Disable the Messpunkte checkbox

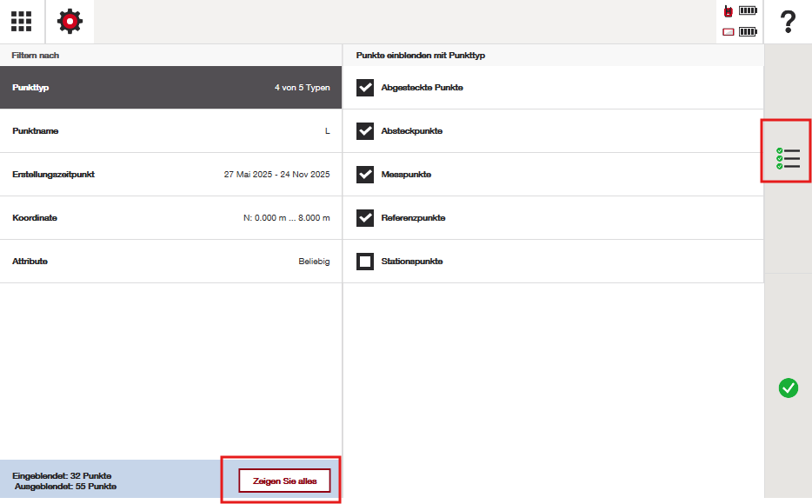[x=365, y=175]
